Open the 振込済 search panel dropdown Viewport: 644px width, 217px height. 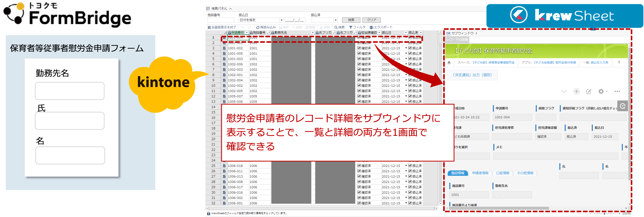(335, 20)
